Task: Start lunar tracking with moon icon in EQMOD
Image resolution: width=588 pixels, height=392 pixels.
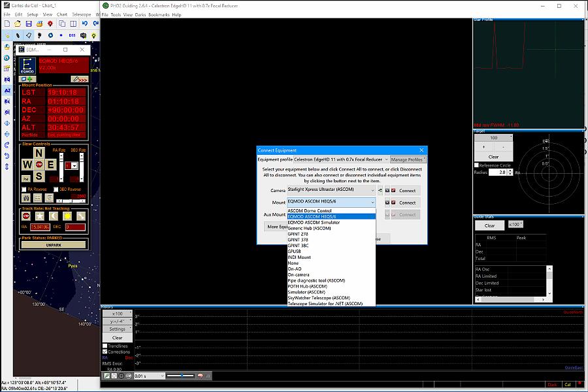Action: (54, 216)
